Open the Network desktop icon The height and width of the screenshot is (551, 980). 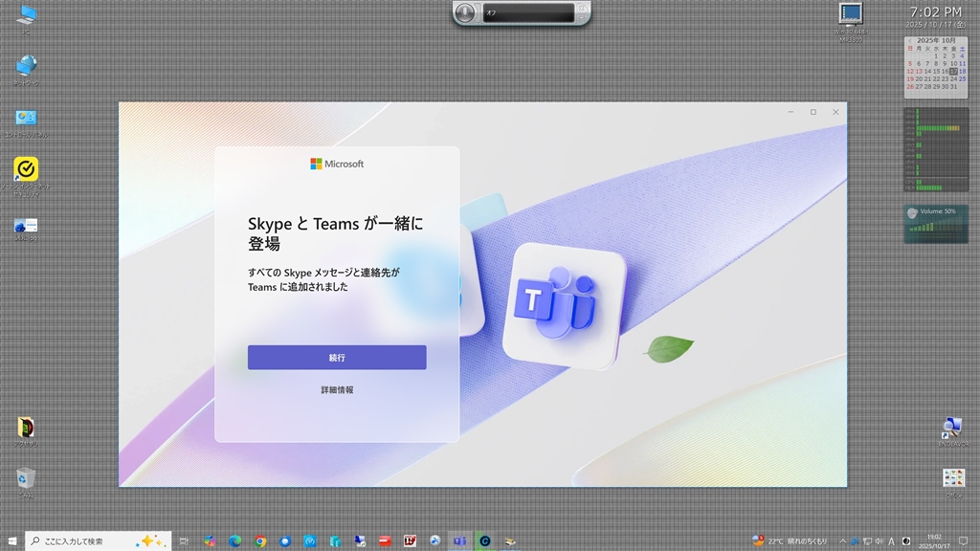point(26,70)
